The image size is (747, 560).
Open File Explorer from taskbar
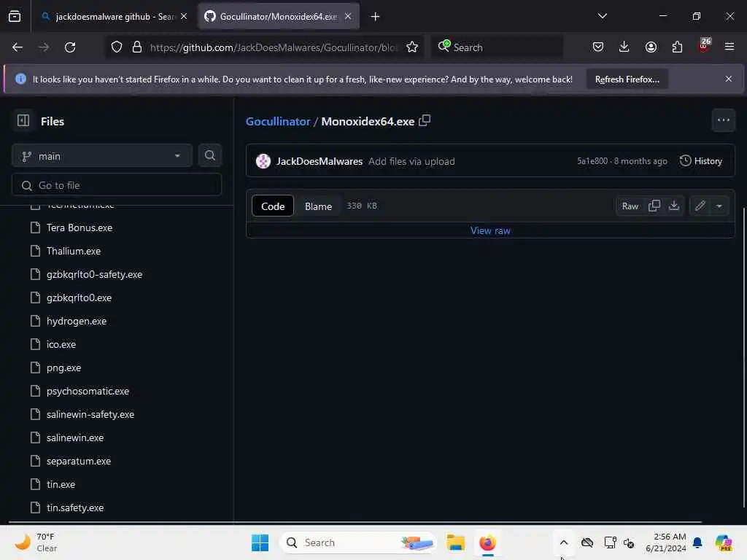tap(455, 542)
